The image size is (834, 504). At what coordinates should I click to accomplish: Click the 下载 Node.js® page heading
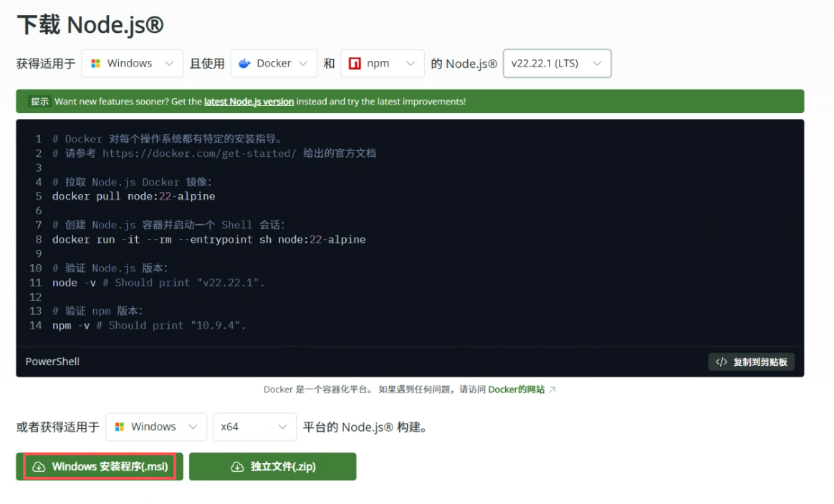click(90, 25)
